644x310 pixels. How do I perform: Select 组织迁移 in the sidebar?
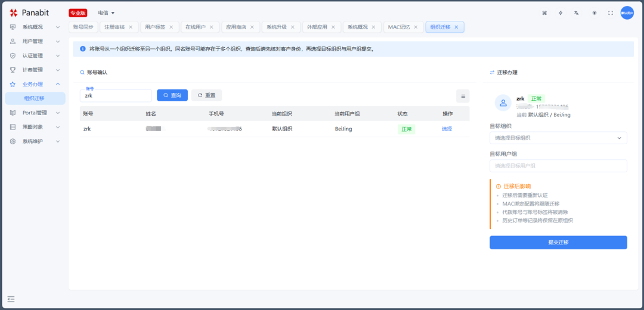pyautogui.click(x=35, y=98)
